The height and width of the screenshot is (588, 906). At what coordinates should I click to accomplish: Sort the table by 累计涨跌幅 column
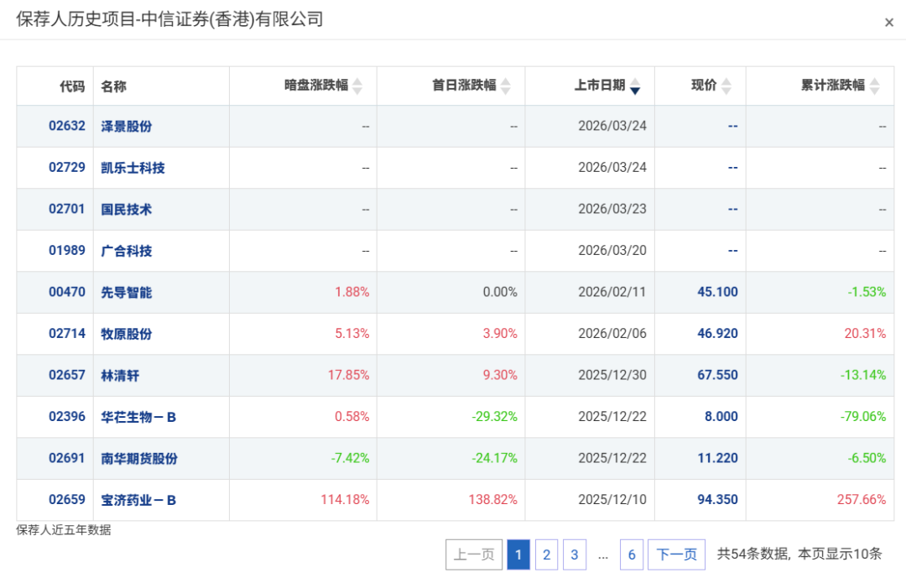[872, 85]
